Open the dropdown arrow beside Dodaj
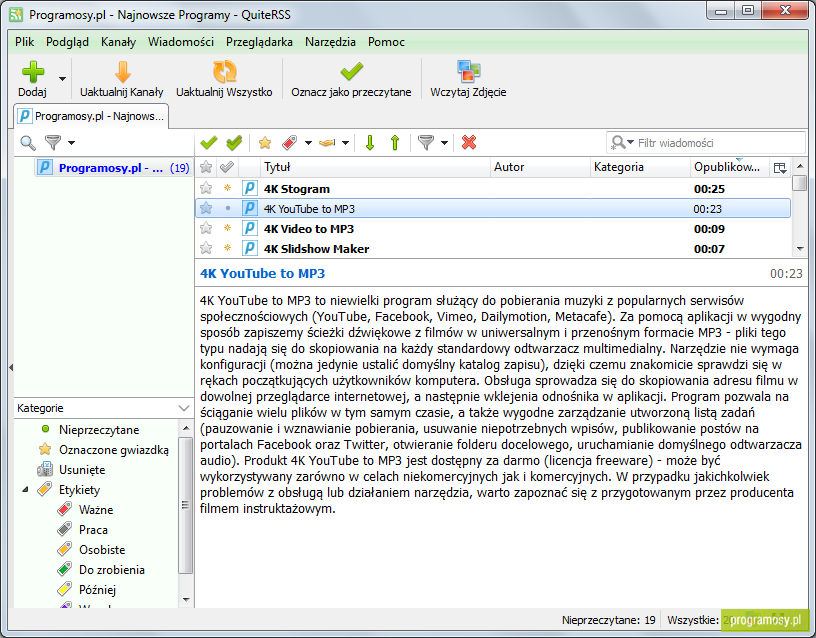This screenshot has width=816, height=638. pyautogui.click(x=62, y=79)
